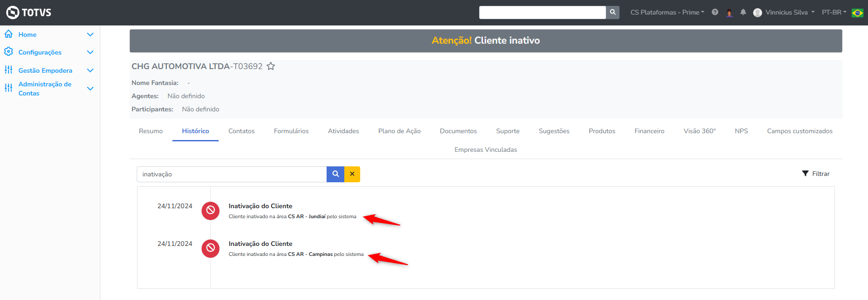
Task: Click the person figure icon in top bar
Action: (x=729, y=13)
